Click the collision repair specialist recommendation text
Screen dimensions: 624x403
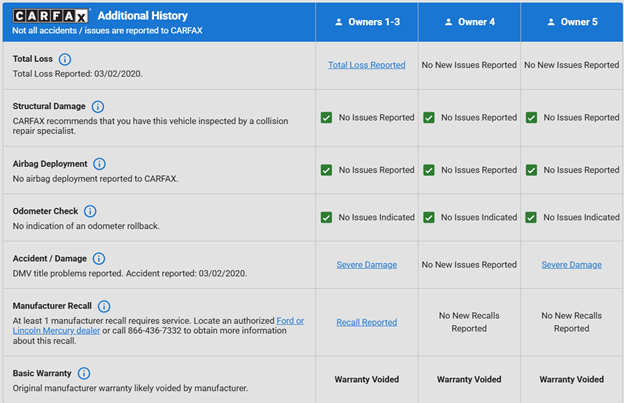click(150, 126)
